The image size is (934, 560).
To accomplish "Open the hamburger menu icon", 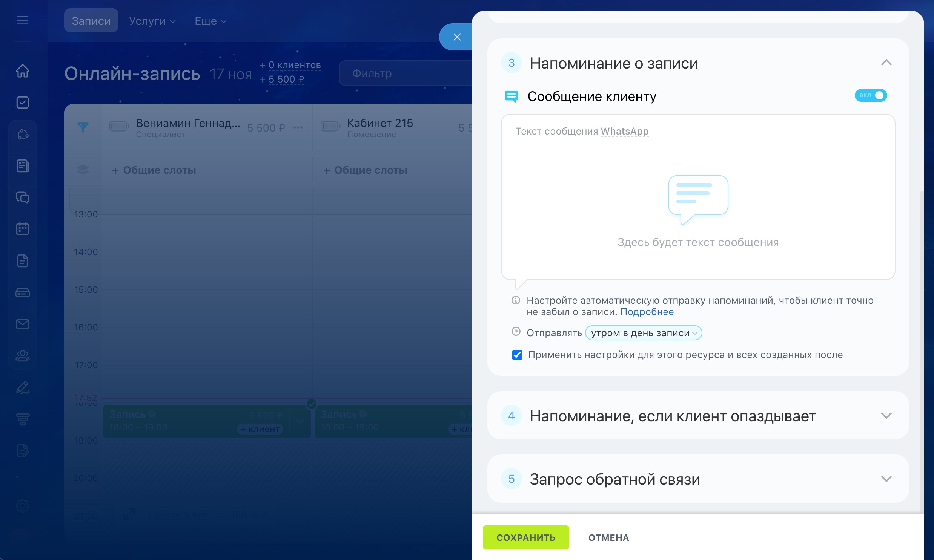I will 23,20.
